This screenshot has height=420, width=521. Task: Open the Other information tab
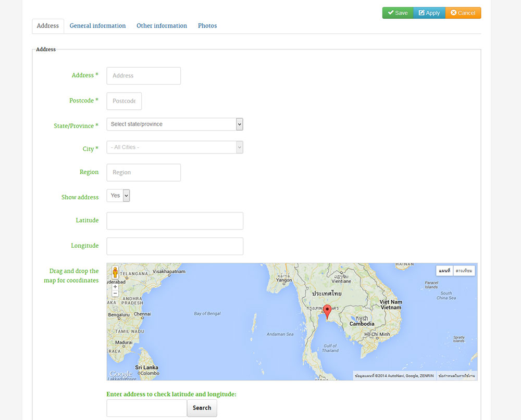[x=162, y=26]
